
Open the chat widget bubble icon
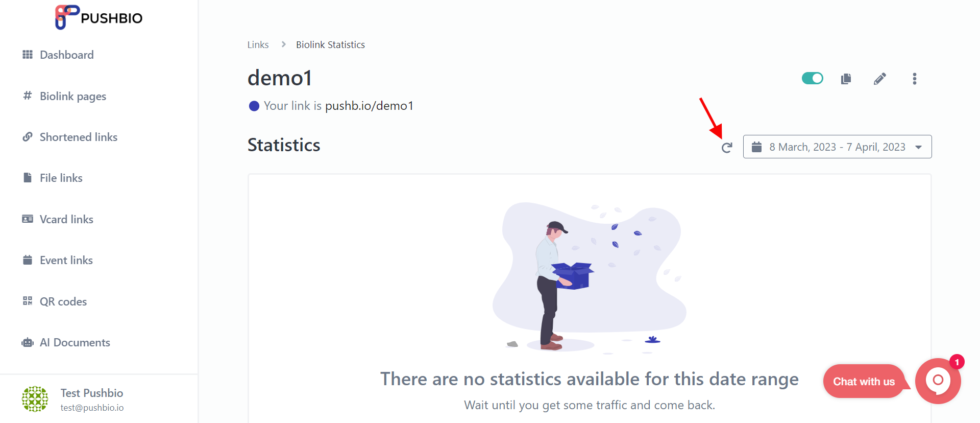pos(938,381)
